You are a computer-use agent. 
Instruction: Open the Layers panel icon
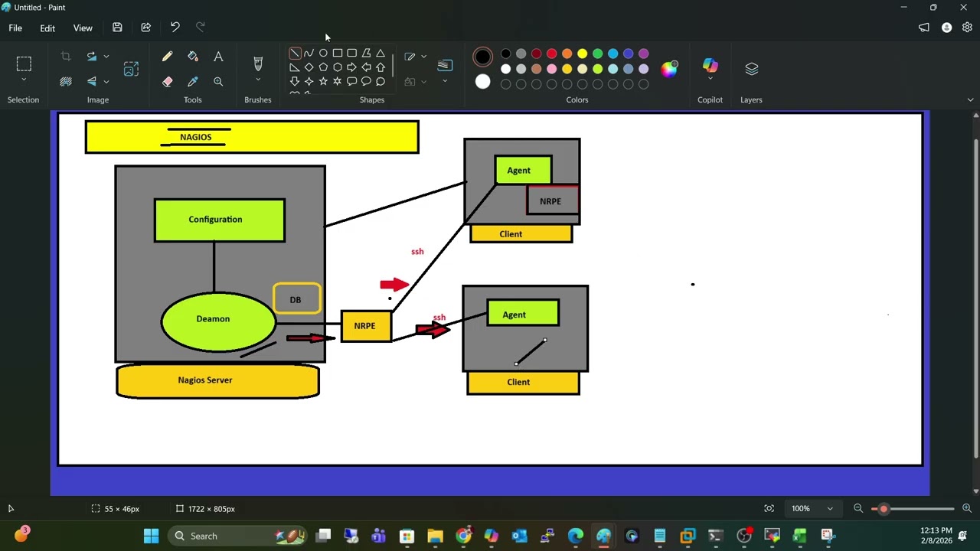[x=751, y=69]
